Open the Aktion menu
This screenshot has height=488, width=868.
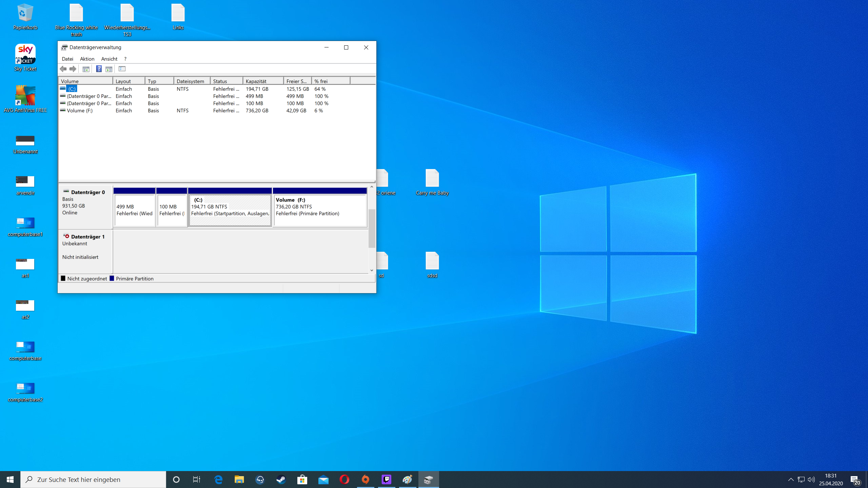87,59
